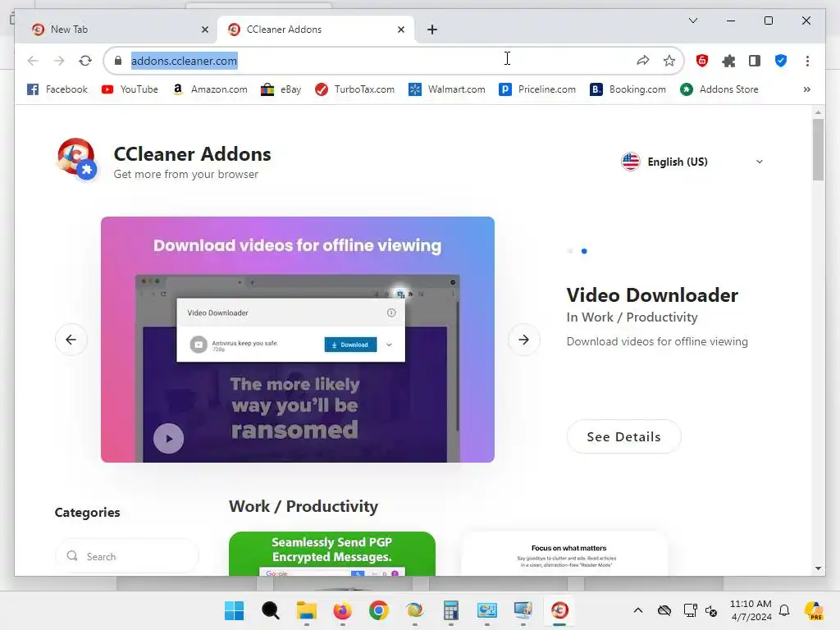The image size is (840, 630).
Task: Open Addons Store bookmark
Action: click(719, 89)
